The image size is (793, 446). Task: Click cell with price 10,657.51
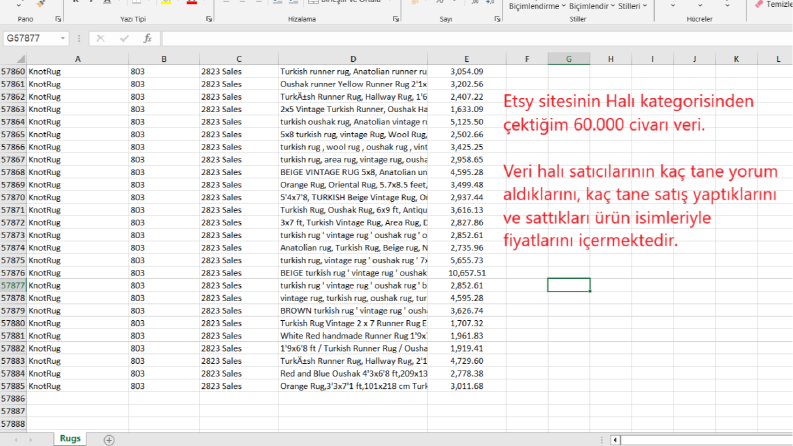tap(467, 273)
